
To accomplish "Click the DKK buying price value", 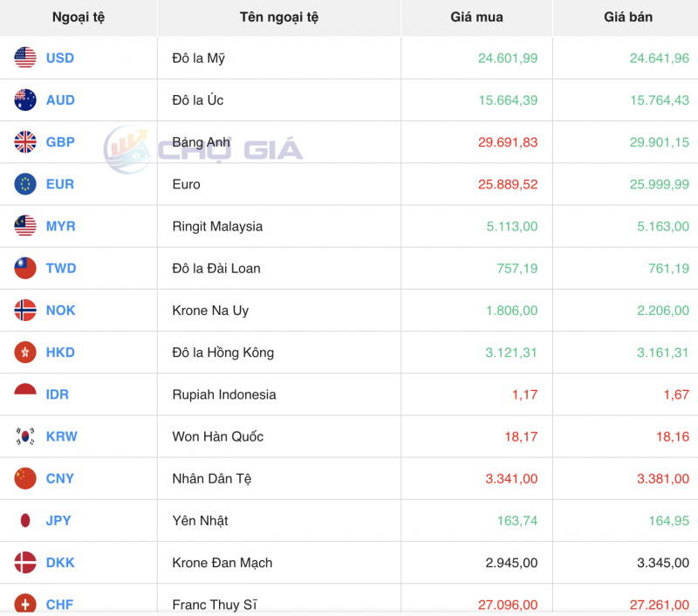I will coord(511,563).
